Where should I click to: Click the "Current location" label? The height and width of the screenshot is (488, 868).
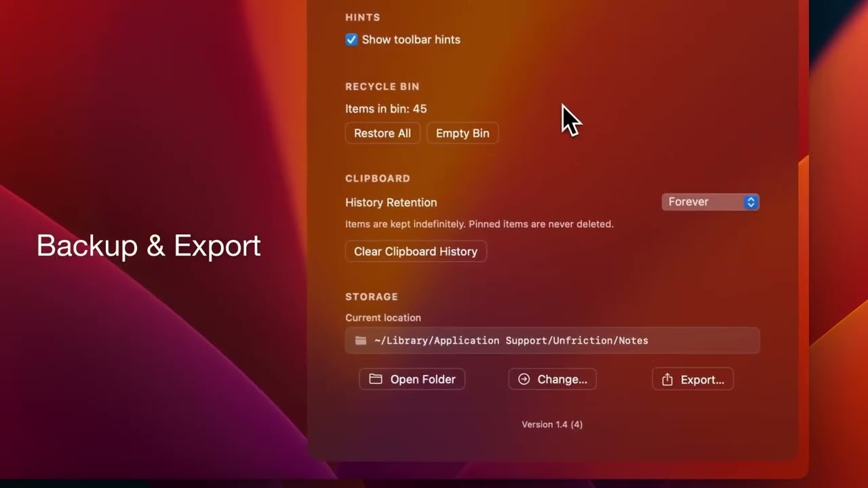[x=383, y=317]
